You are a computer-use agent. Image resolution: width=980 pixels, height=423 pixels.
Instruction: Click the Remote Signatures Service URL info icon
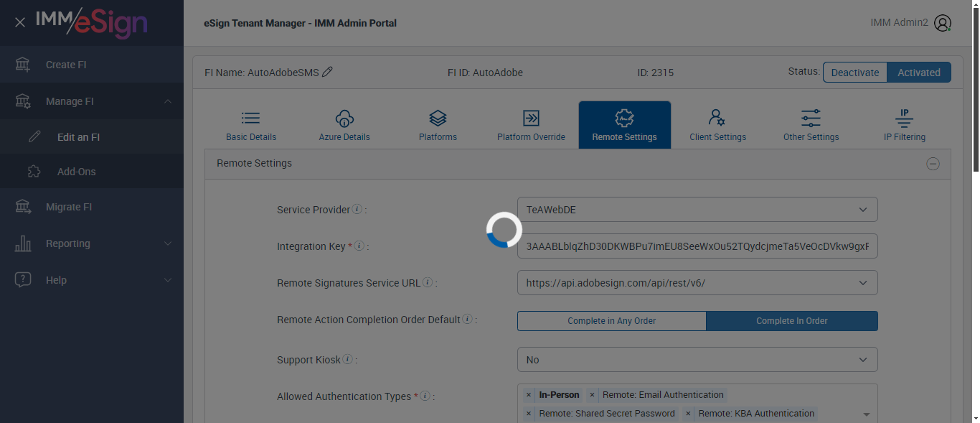428,283
